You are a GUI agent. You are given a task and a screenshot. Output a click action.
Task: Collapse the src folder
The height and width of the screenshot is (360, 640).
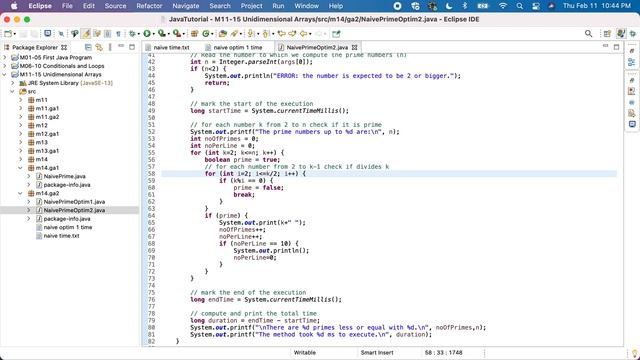click(13, 91)
